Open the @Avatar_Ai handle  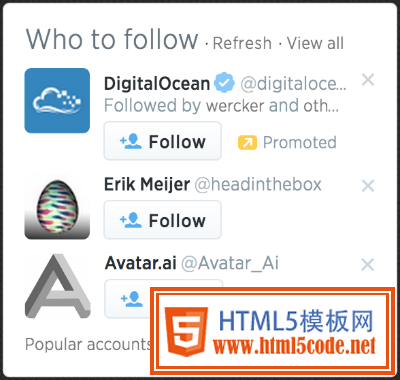pos(230,263)
